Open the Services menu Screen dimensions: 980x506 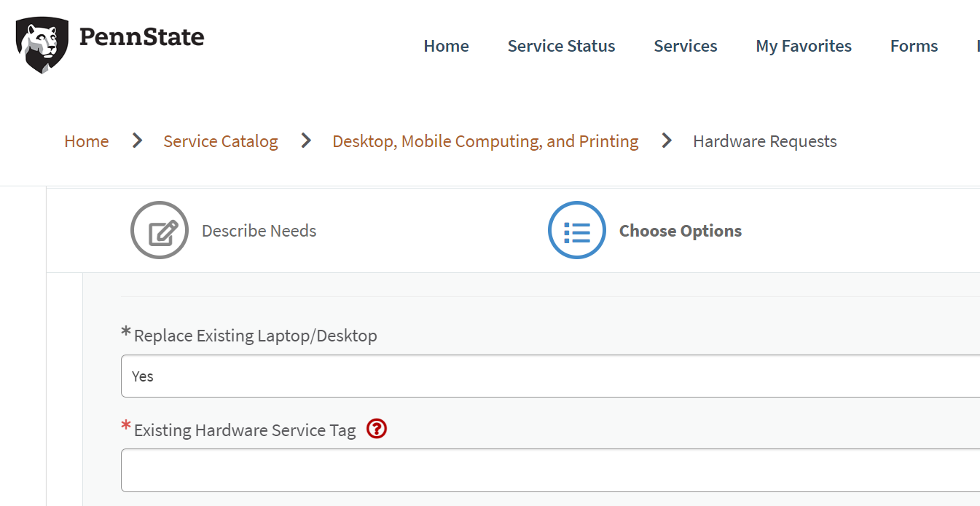tap(685, 45)
